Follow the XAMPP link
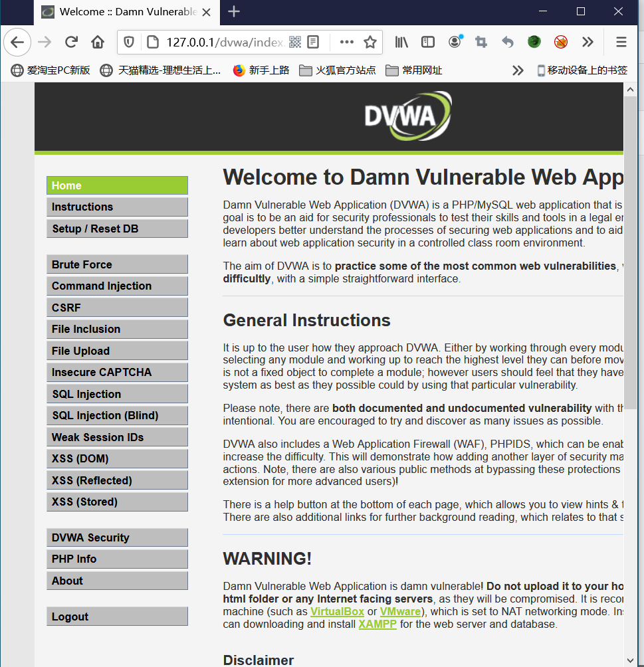The height and width of the screenshot is (667, 644). (x=377, y=624)
